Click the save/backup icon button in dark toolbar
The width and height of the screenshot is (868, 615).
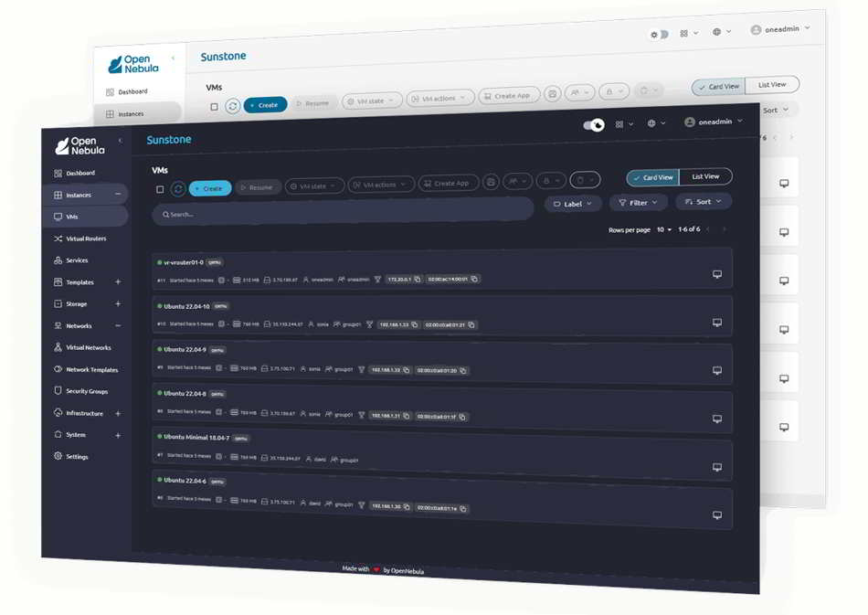491,182
